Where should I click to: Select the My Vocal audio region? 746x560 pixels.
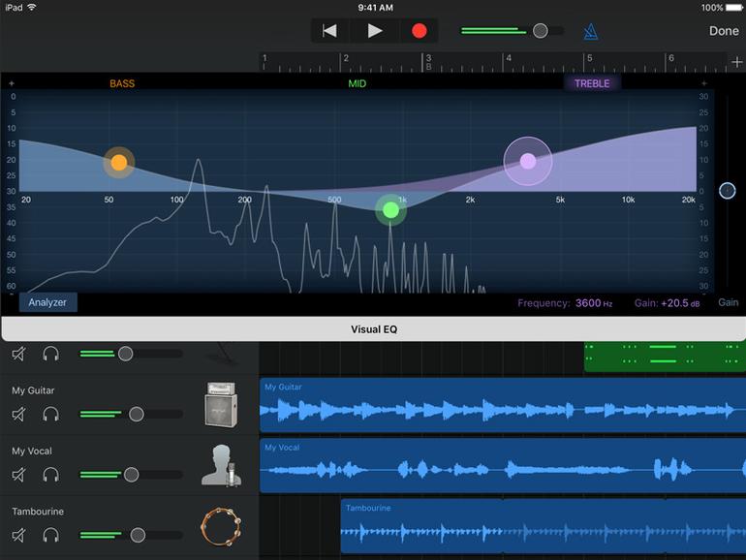(503, 465)
